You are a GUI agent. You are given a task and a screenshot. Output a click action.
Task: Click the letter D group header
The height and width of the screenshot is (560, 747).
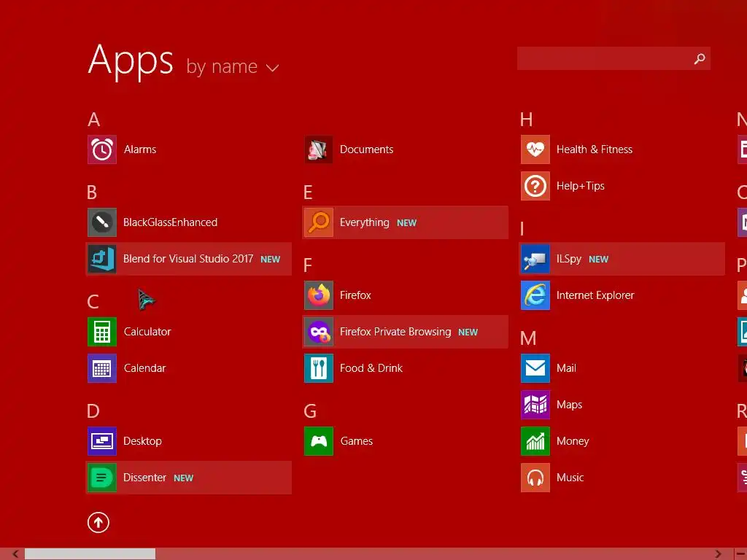pyautogui.click(x=93, y=411)
